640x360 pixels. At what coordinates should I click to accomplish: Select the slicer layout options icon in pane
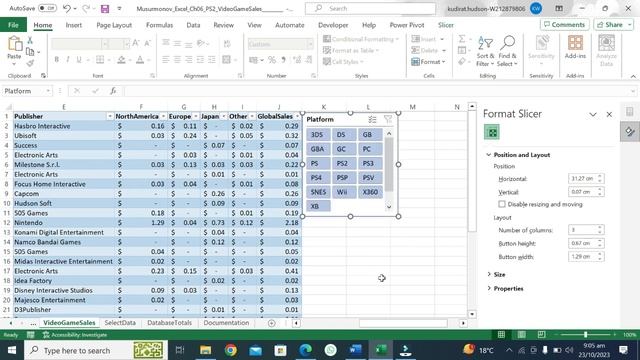pyautogui.click(x=492, y=132)
